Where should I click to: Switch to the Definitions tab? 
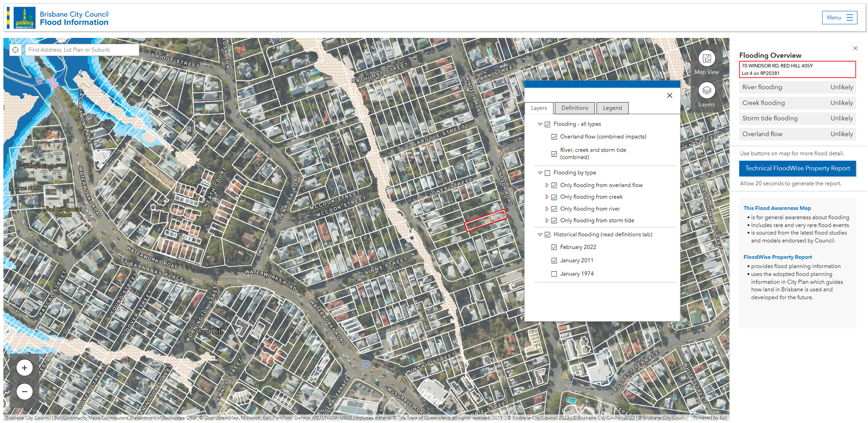click(575, 108)
